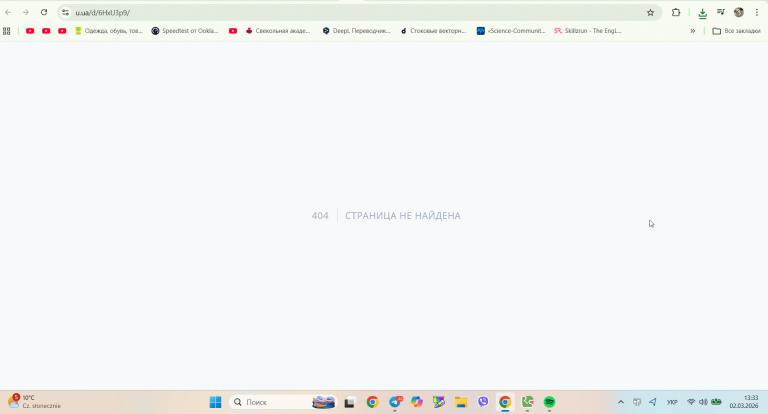The width and height of the screenshot is (768, 414).
Task: Open the DeepL Переводчик bookmark
Action: pyautogui.click(x=356, y=31)
